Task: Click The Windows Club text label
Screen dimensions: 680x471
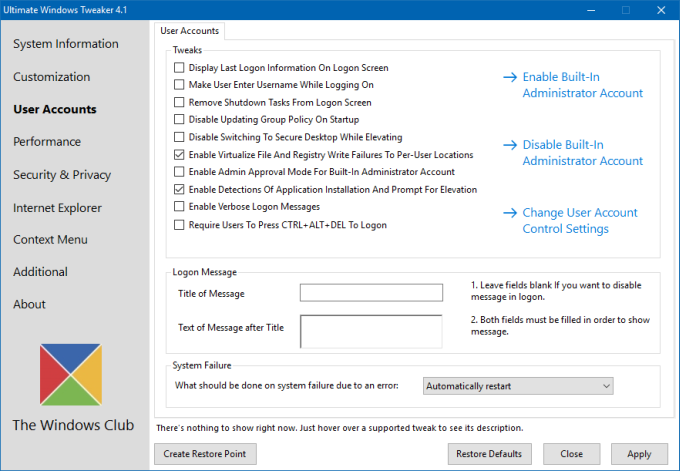Action: [73, 425]
